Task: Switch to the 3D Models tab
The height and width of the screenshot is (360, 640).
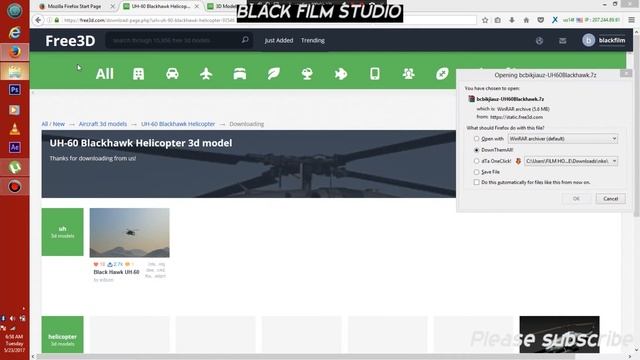Action: (221, 6)
